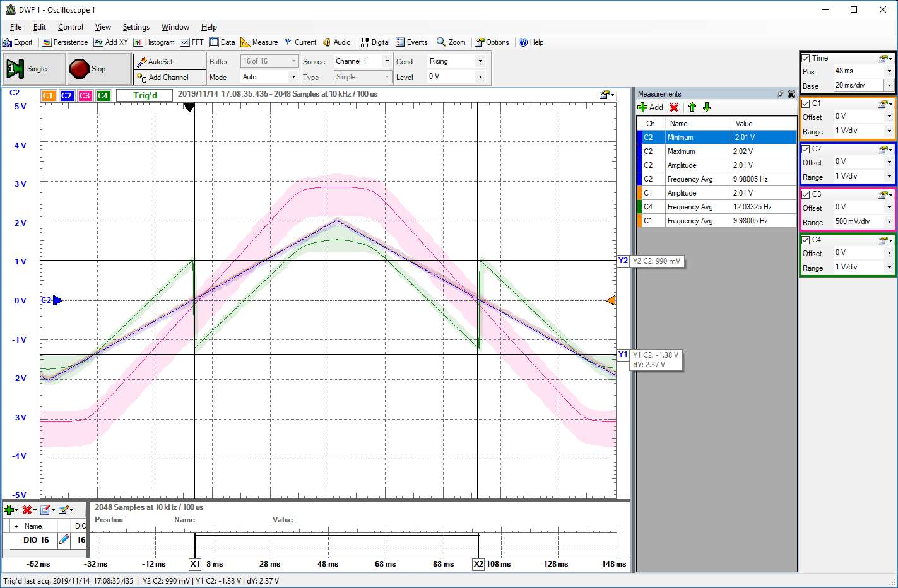The width and height of the screenshot is (898, 588).
Task: Select the C2 Minimum measurement row
Action: point(717,138)
